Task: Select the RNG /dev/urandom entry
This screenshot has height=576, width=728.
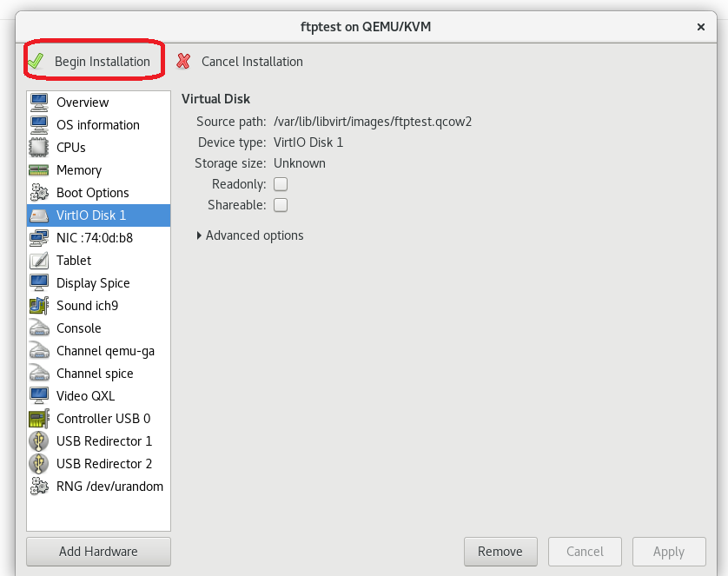Action: coord(98,487)
